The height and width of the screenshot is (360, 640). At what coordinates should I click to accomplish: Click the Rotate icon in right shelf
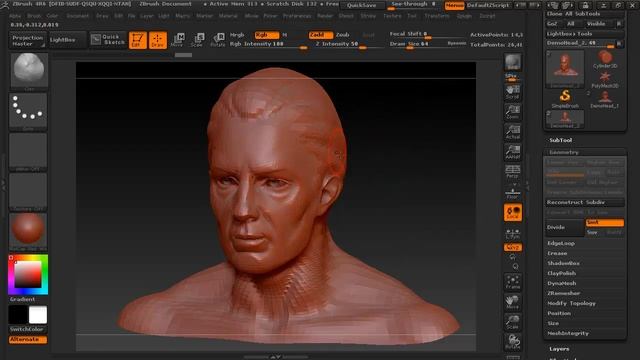[x=512, y=342]
